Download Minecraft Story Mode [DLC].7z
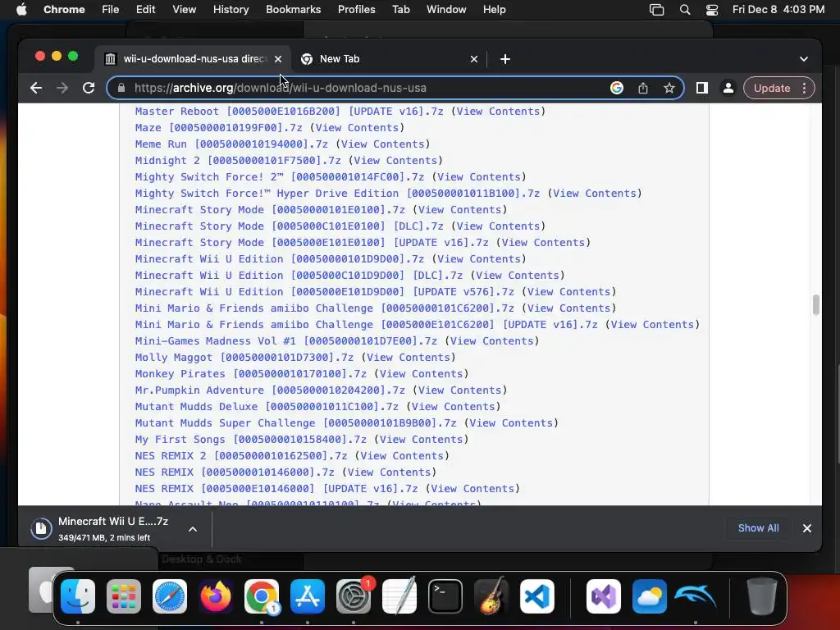This screenshot has width=840, height=630. click(290, 226)
